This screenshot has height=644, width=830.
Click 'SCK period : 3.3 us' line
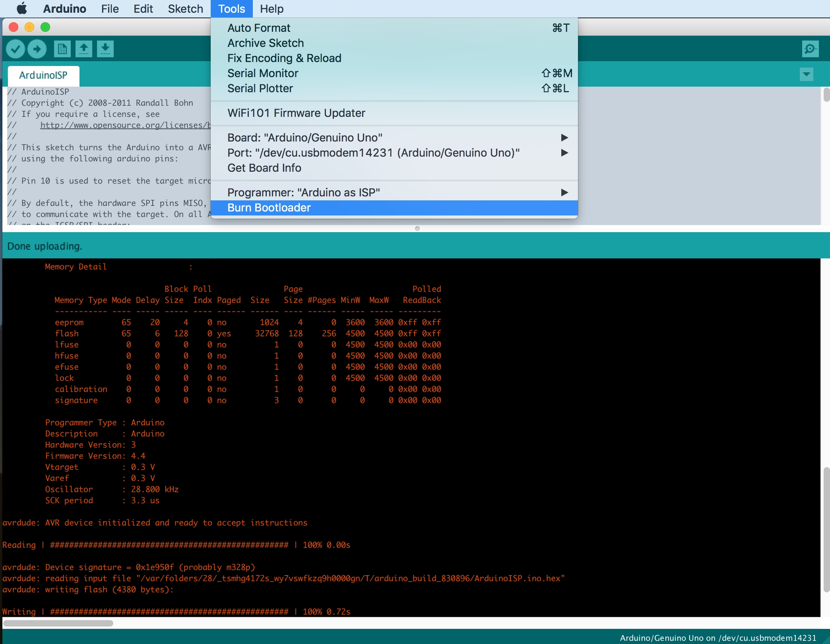(x=102, y=500)
